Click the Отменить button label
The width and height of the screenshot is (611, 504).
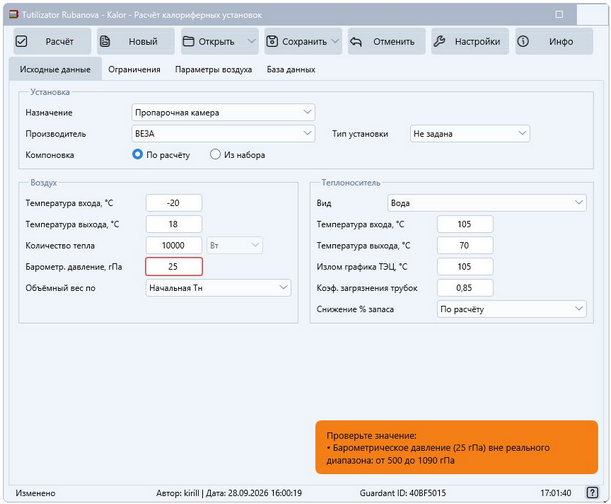394,41
